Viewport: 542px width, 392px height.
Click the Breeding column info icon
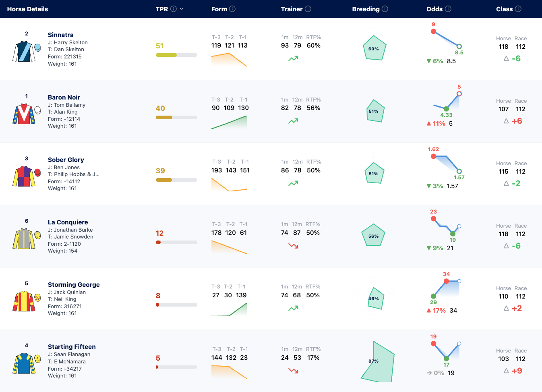pyautogui.click(x=385, y=9)
